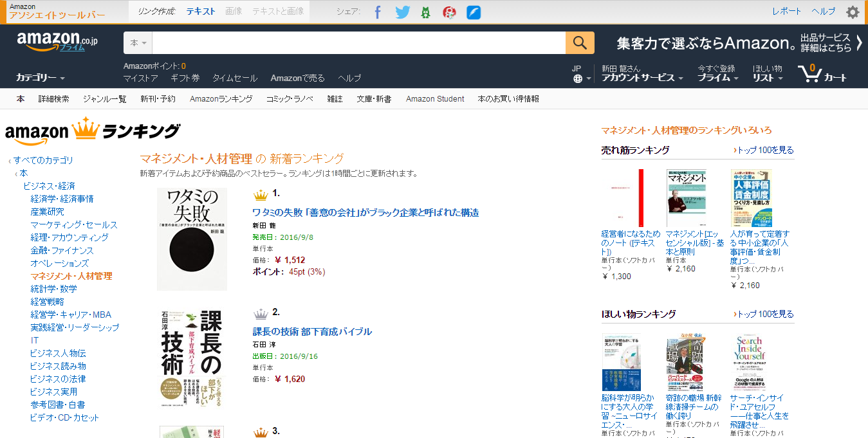
Task: Go to コミック・ラノベ section
Action: 290,99
